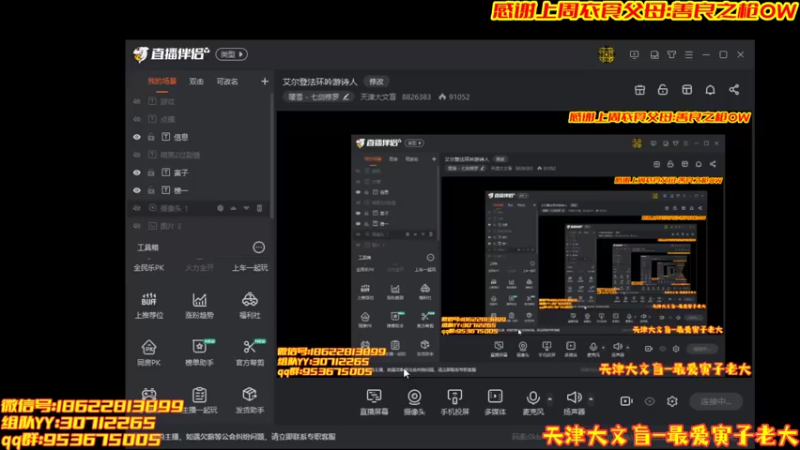Add 直播屏幕 screen capture source

(x=374, y=402)
